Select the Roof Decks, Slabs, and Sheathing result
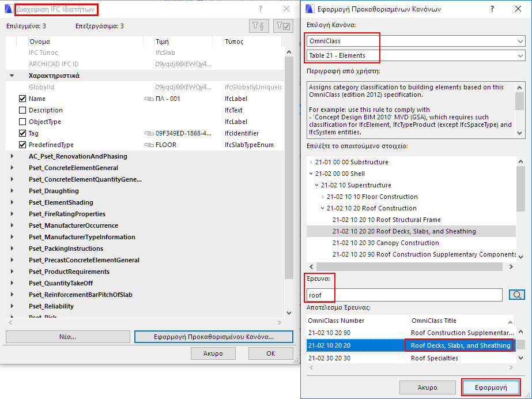Screen dimensions: 532x399 click(410, 345)
